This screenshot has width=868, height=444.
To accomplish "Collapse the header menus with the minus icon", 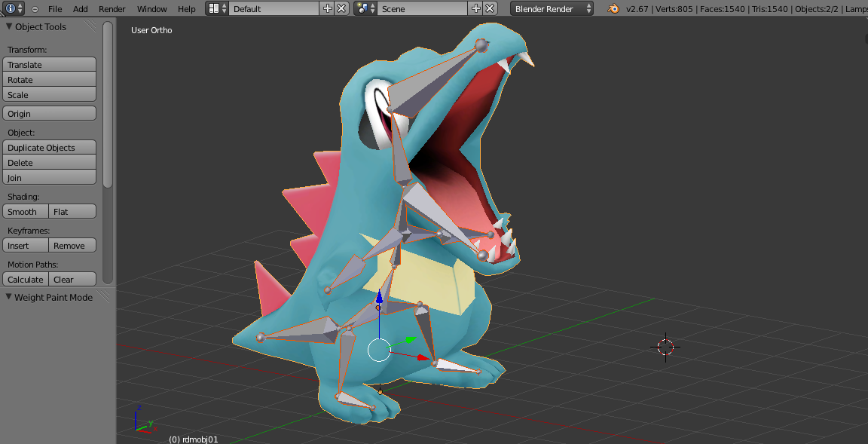I will pos(35,9).
